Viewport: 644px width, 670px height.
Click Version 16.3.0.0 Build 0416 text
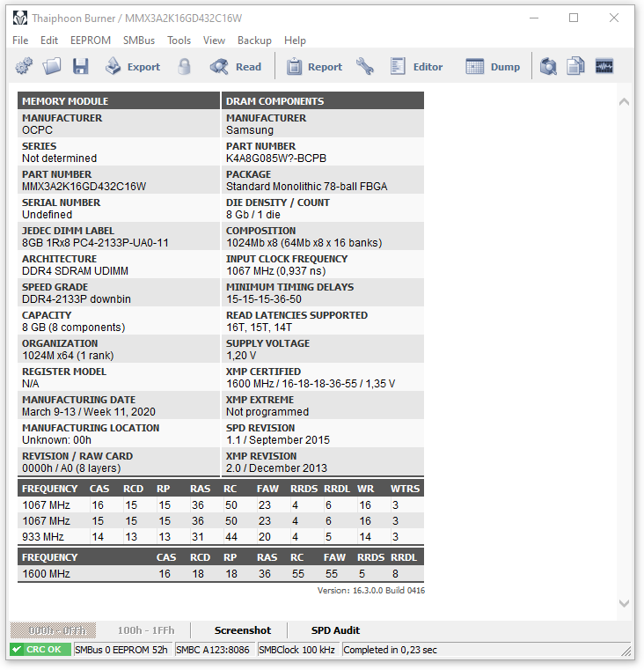(x=371, y=591)
